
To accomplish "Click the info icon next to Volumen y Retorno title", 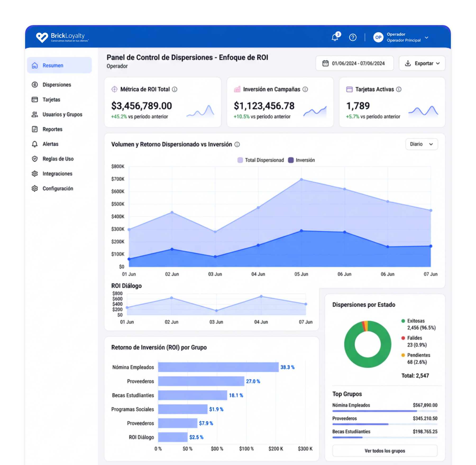I will (237, 144).
